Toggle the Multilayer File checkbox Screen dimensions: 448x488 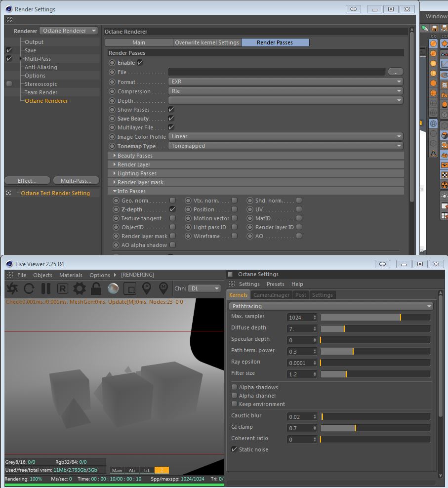171,127
